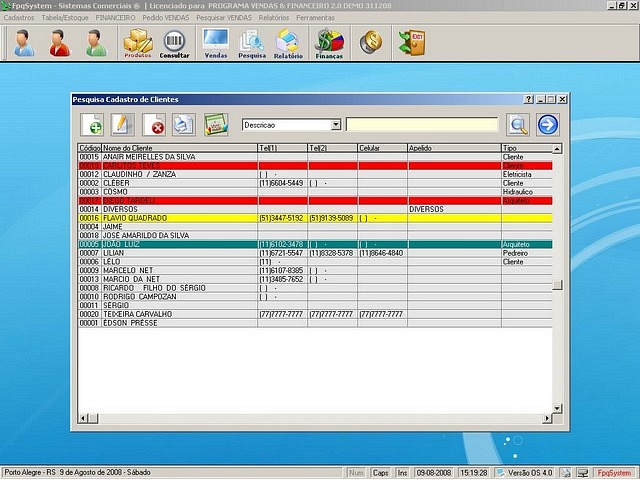Click the edit client pencil icon
Viewport: 640px width, 480px height.
[122, 125]
